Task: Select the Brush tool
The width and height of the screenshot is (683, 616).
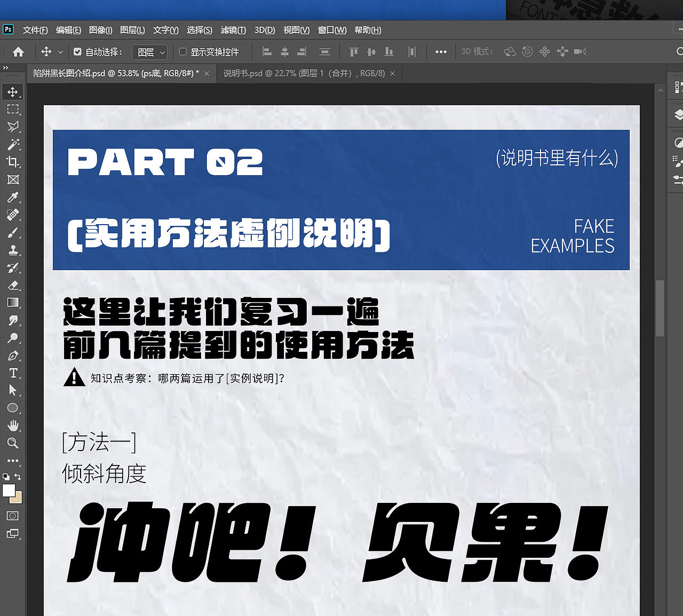Action: 13,232
